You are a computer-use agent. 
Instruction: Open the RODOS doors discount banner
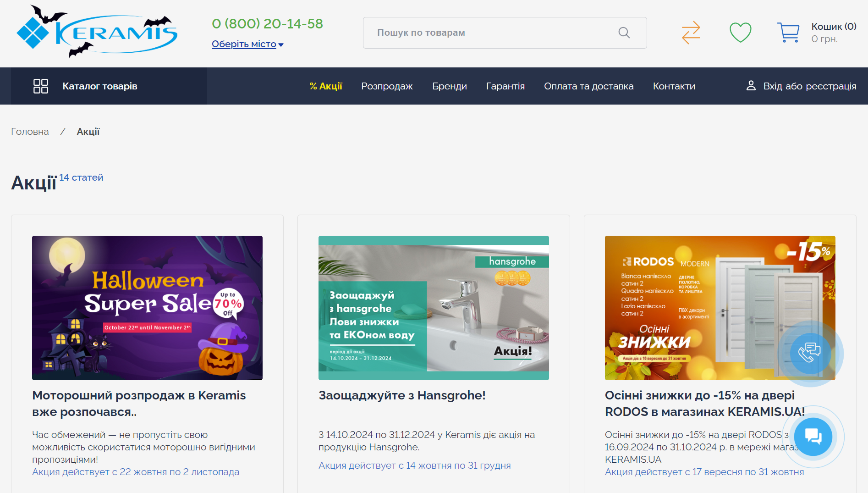coord(720,308)
